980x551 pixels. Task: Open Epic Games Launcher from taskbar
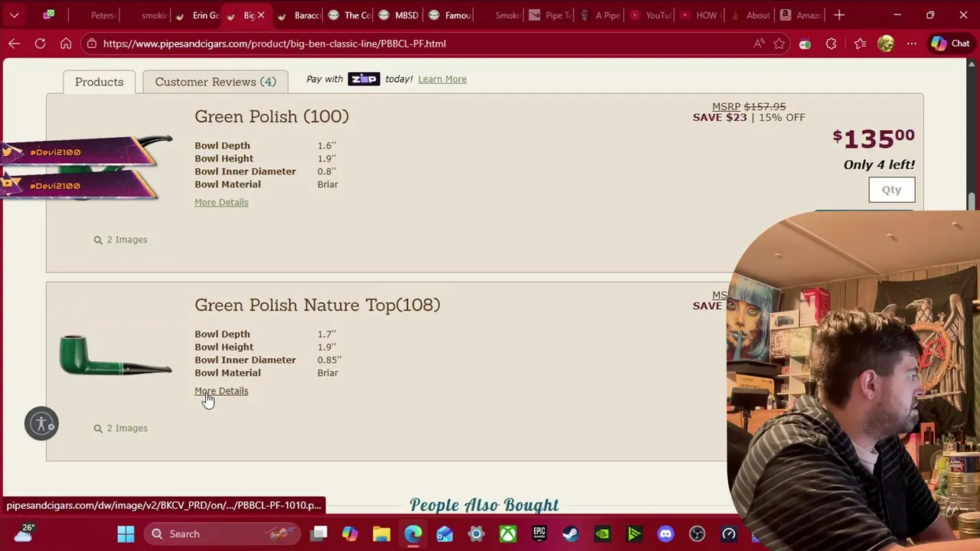[539, 534]
